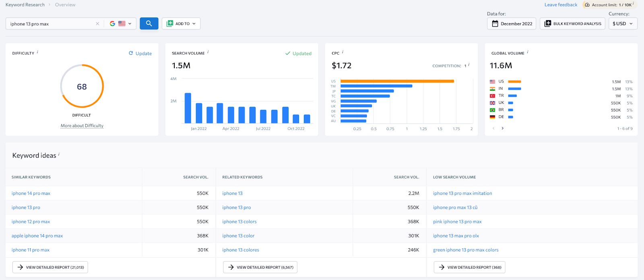Click the Turkey flag in Global Volume
The image size is (644, 280).
click(x=492, y=96)
